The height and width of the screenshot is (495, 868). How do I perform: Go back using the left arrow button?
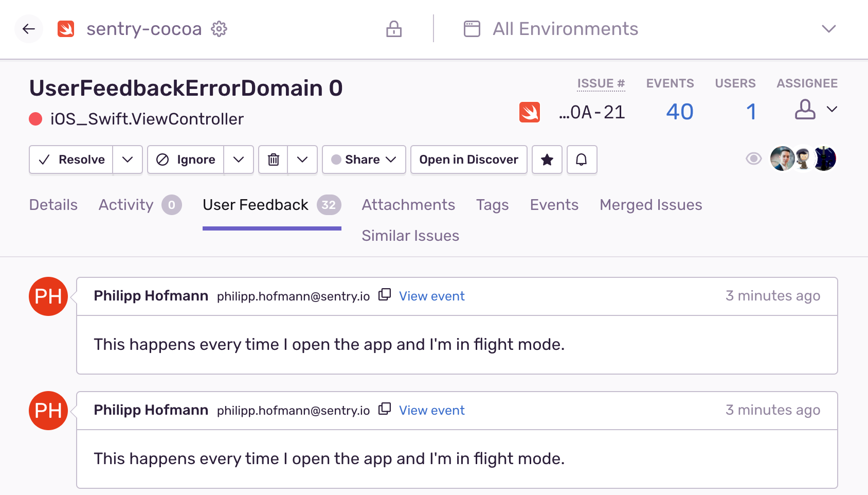coord(29,29)
